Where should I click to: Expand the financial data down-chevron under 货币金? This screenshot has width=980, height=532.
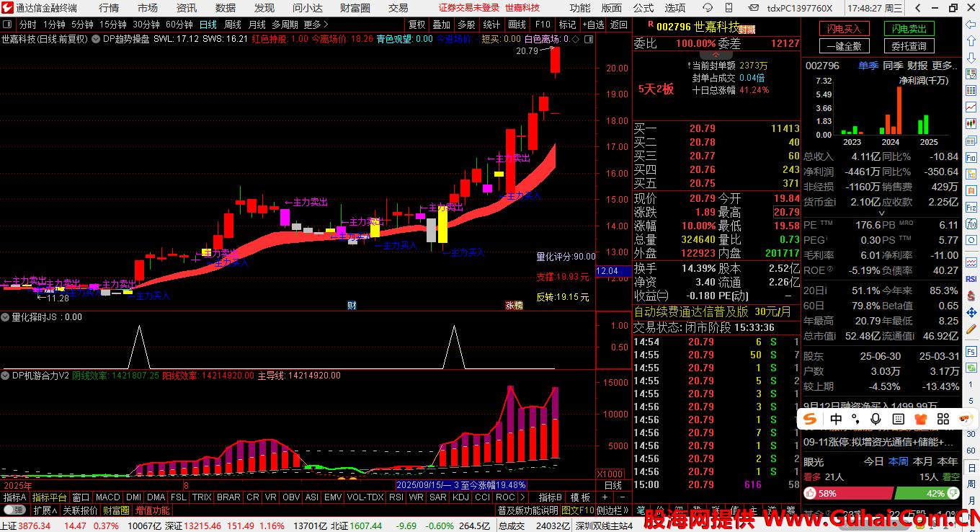(881, 213)
